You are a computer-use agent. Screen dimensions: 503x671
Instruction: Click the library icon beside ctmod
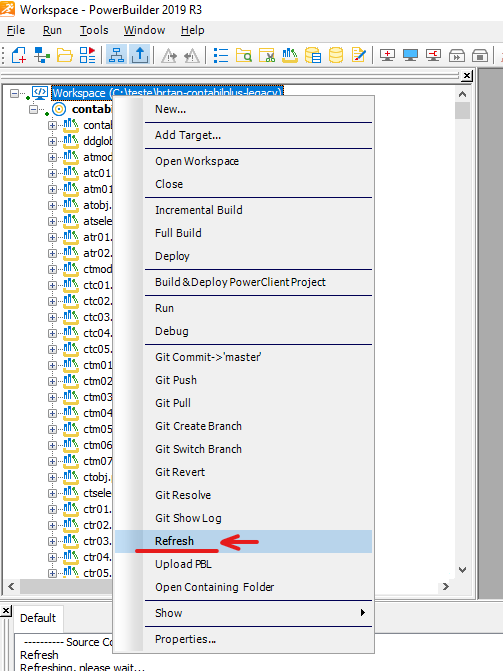coord(71,269)
